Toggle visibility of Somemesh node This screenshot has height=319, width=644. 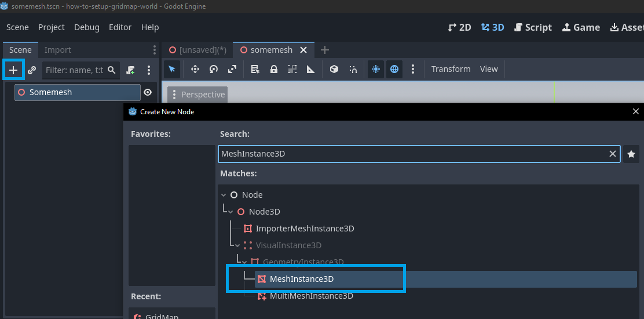pyautogui.click(x=148, y=92)
